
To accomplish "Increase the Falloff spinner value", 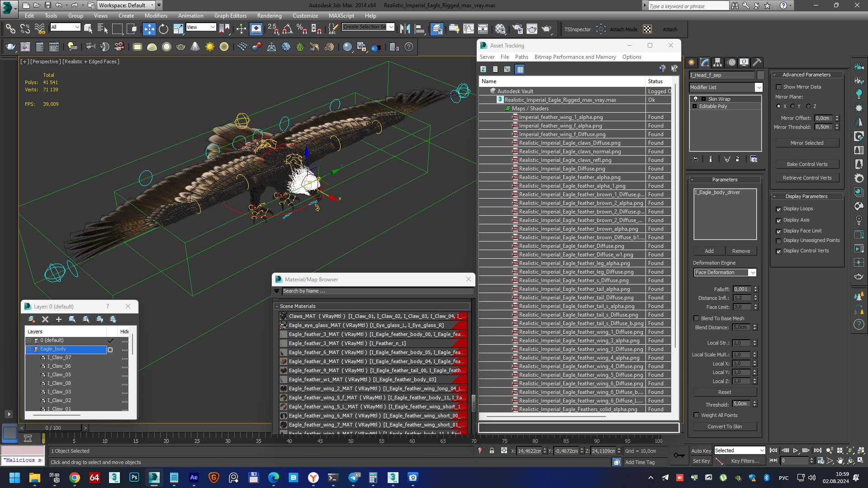I will (755, 288).
